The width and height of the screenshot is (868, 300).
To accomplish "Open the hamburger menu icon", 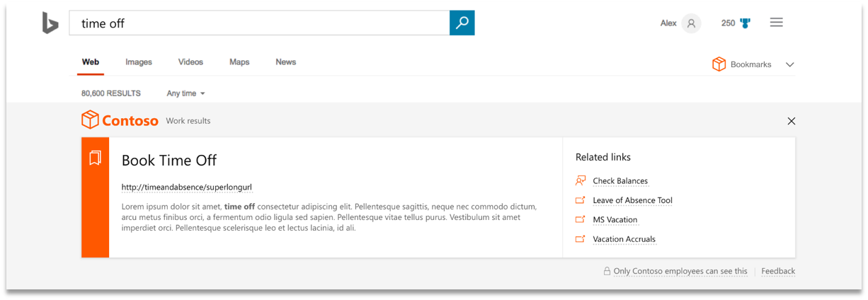I will [776, 23].
